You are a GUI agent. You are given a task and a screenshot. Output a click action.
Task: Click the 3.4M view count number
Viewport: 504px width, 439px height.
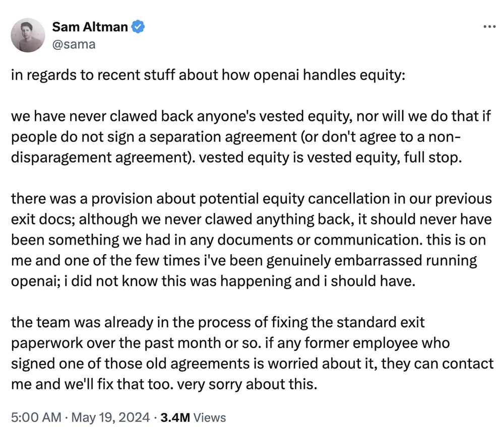click(x=174, y=417)
